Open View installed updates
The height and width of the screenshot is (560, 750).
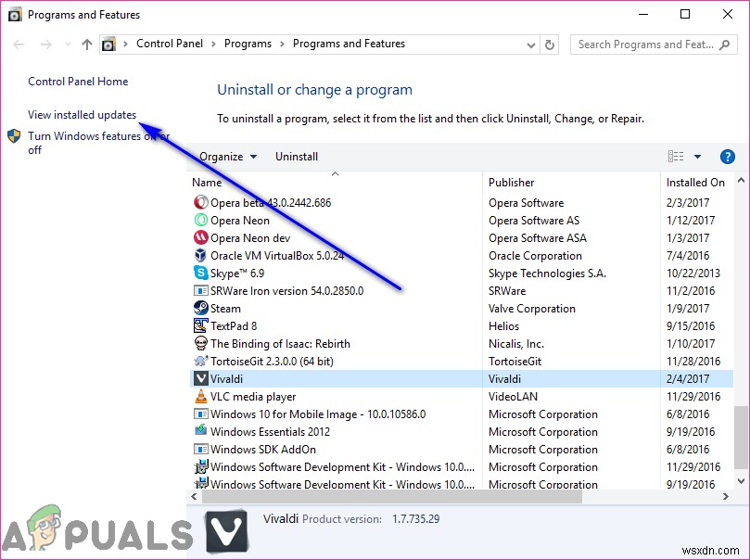pos(82,114)
